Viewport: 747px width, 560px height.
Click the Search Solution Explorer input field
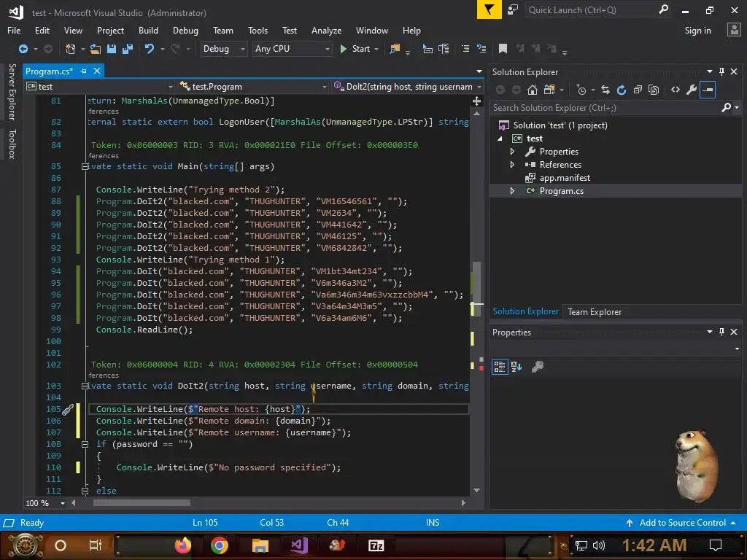point(605,108)
